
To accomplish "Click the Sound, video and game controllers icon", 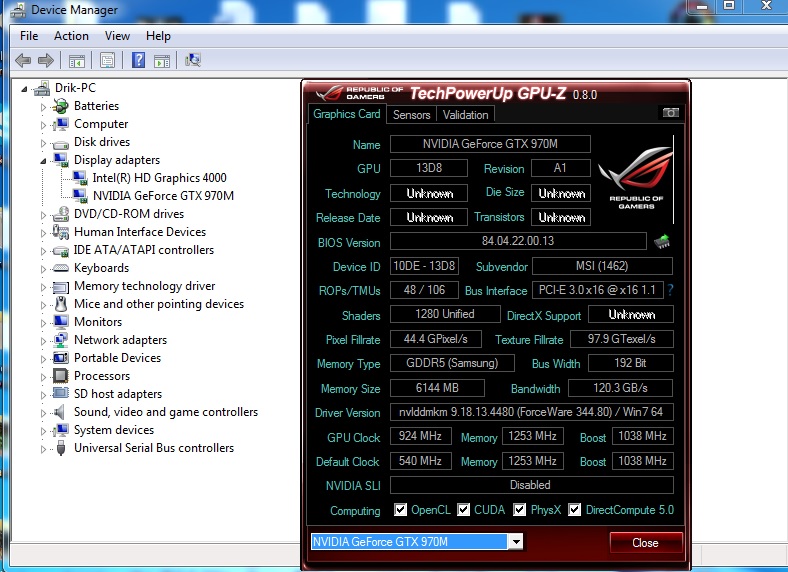I will pos(60,412).
